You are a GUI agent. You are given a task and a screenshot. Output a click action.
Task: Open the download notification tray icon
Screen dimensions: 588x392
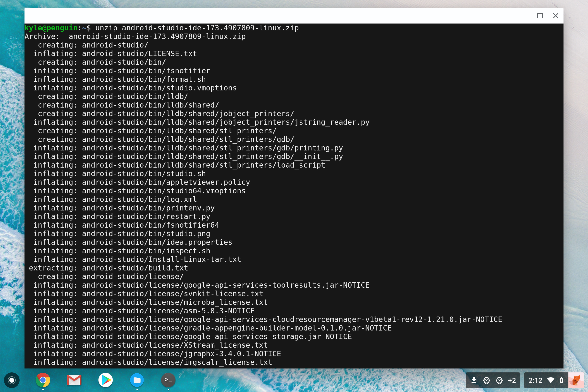pyautogui.click(x=474, y=380)
